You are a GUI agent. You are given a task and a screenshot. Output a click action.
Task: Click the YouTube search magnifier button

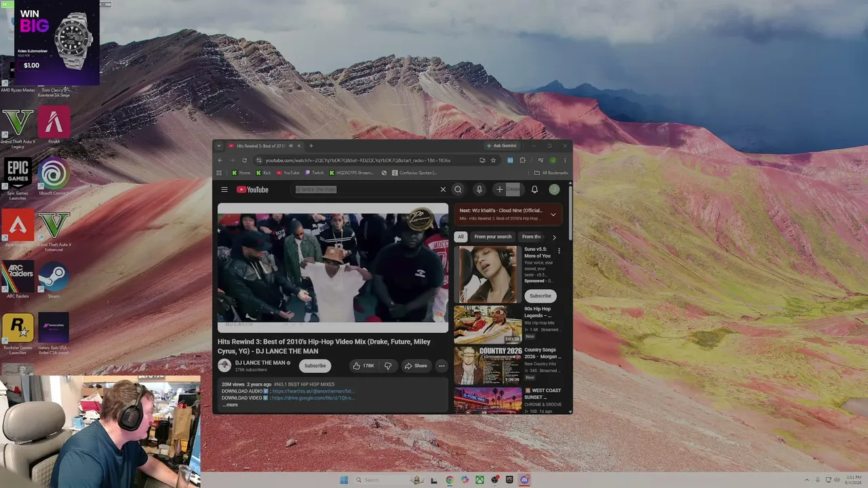(x=458, y=190)
